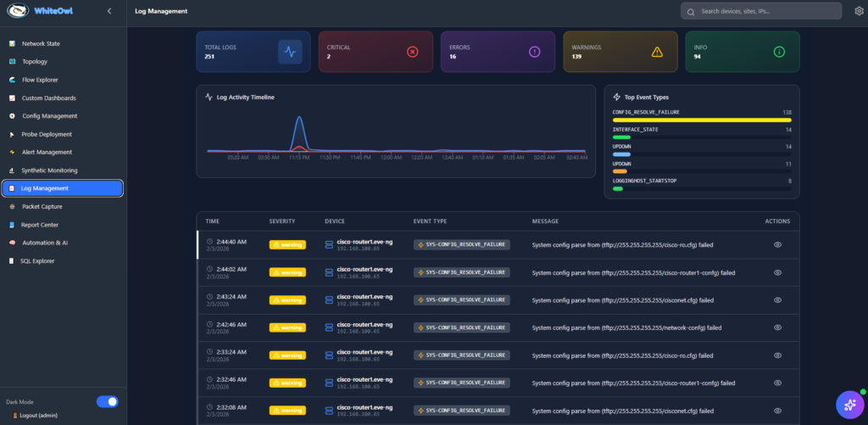
Task: Click the Total Logs activity icon
Action: click(290, 52)
